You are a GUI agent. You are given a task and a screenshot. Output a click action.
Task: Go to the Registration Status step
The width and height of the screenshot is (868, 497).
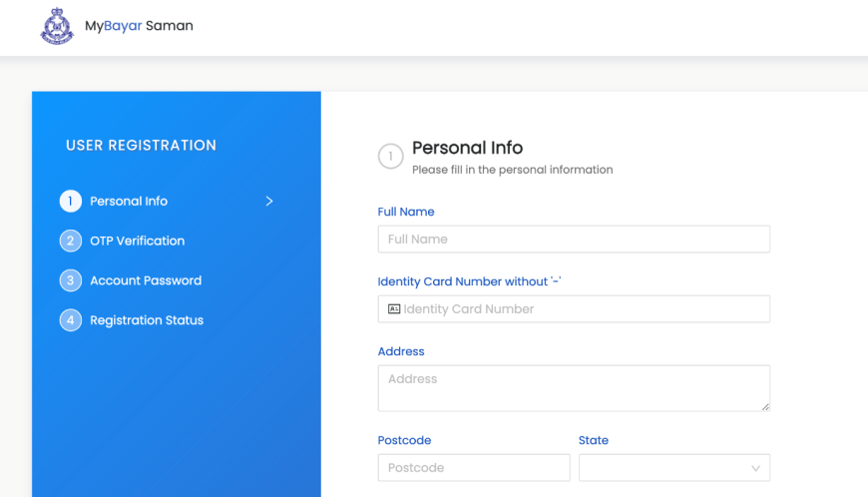[x=147, y=320]
